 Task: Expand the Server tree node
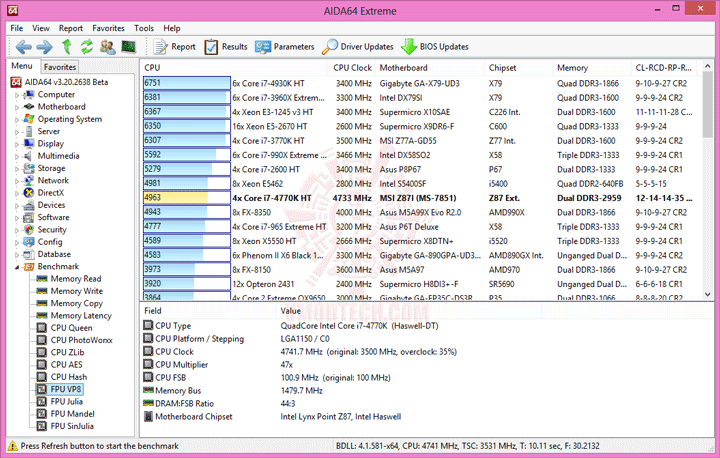(17, 132)
